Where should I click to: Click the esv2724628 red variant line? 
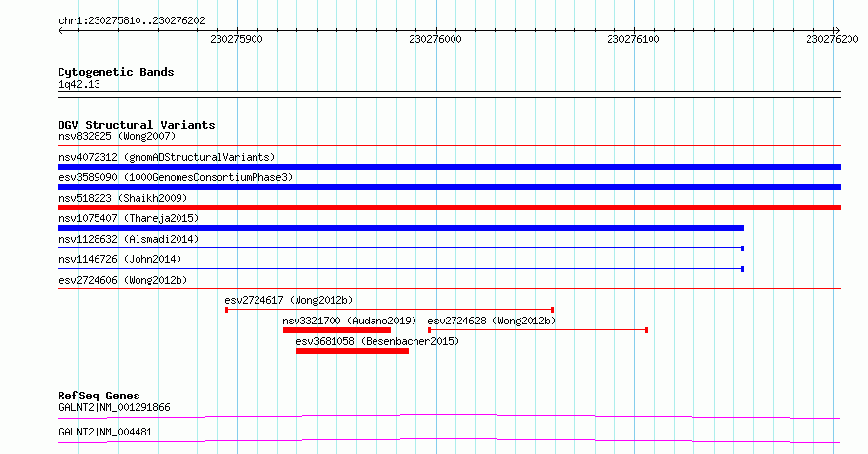[538, 330]
